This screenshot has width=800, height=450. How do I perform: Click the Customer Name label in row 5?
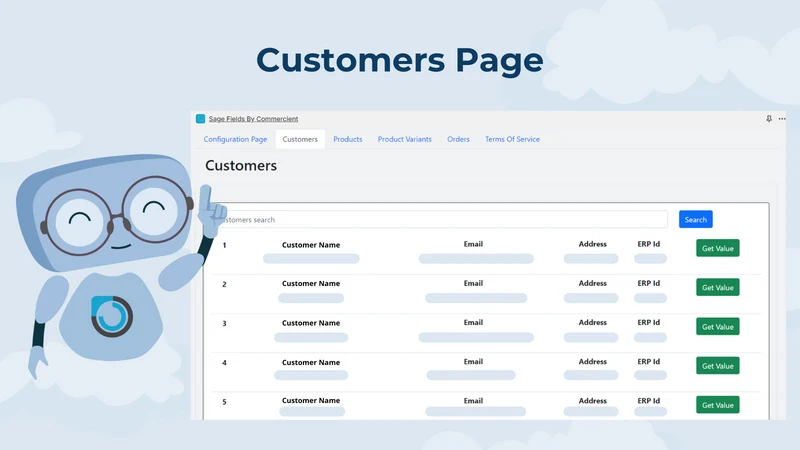point(311,401)
